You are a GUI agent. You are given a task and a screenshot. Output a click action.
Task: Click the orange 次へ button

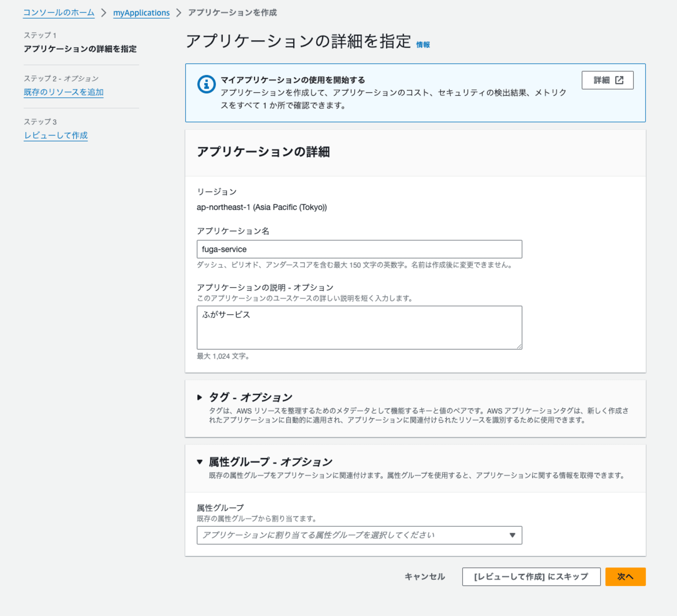click(625, 576)
